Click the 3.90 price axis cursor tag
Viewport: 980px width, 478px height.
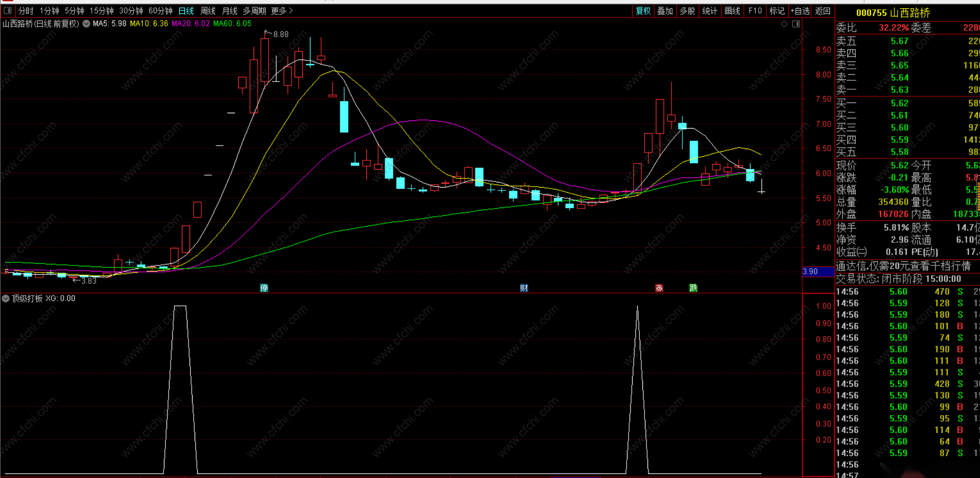818,272
